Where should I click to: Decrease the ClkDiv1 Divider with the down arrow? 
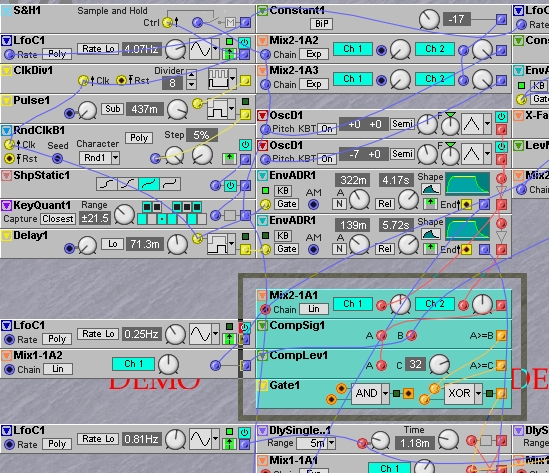click(x=191, y=84)
